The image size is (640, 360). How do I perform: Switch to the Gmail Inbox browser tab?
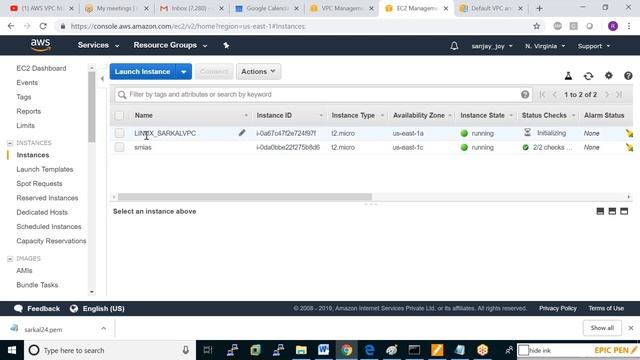192,8
